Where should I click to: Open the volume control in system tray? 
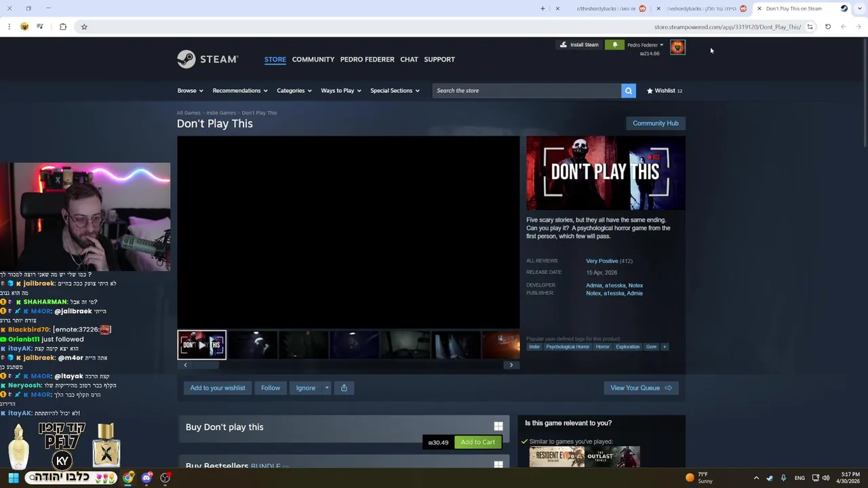coord(826,478)
